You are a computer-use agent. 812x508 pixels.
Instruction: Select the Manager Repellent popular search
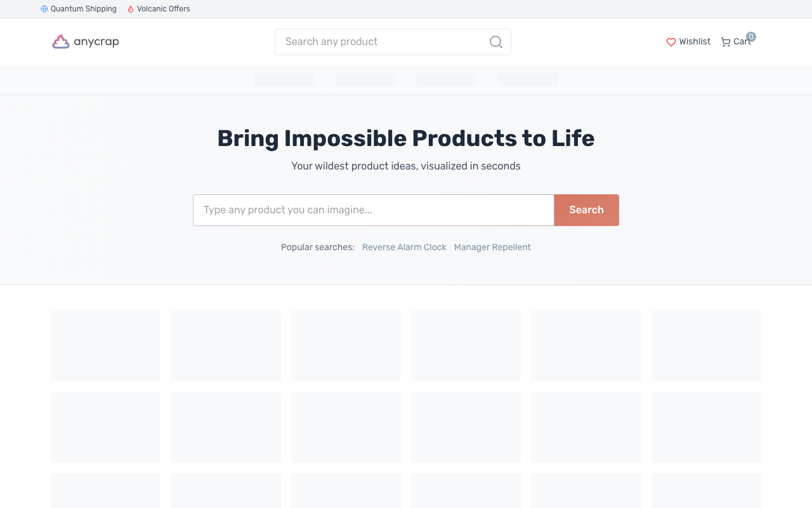click(492, 247)
